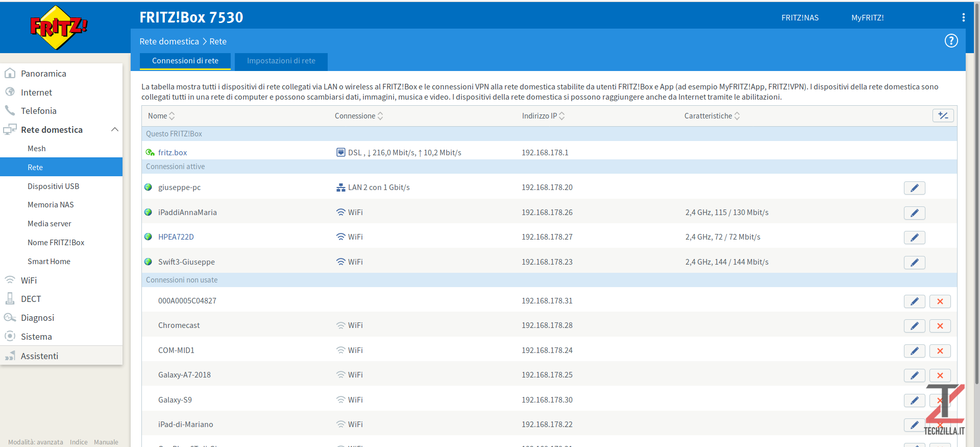Delete the Chromecast device entry
The height and width of the screenshot is (447, 980).
pos(940,326)
